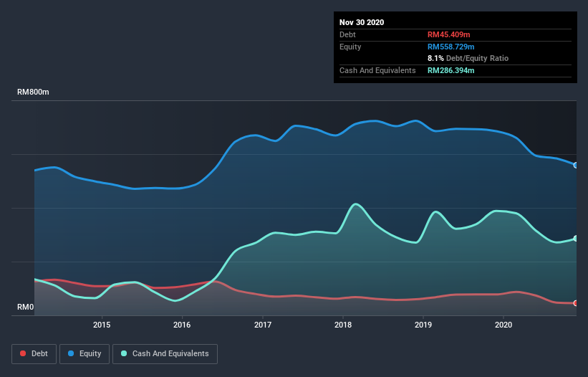588x377 pixels.
Task: Select the 2020 x-axis label
Action: 503,325
